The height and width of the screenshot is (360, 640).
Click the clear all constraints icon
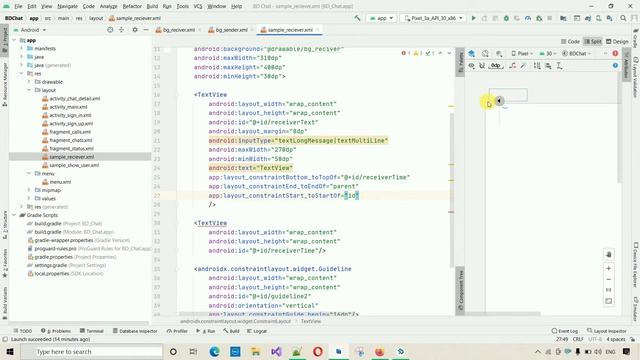(513, 66)
